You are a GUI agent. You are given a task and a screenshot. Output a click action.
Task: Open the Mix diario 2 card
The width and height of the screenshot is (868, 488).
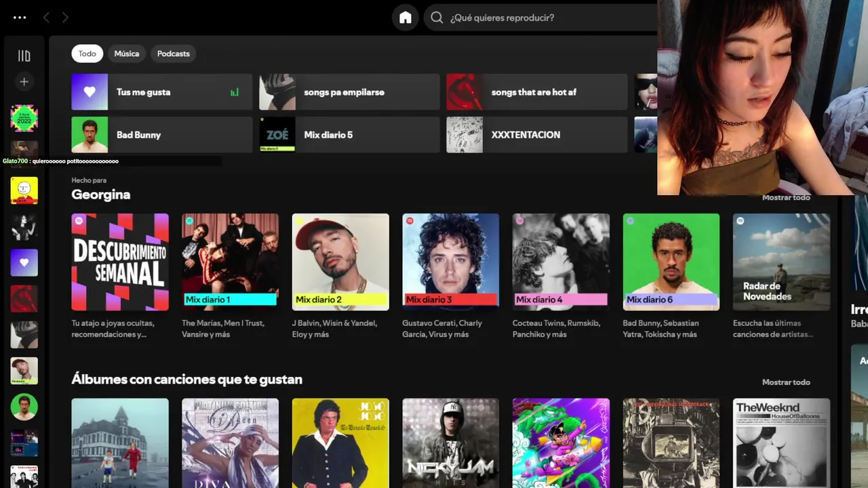(340, 262)
